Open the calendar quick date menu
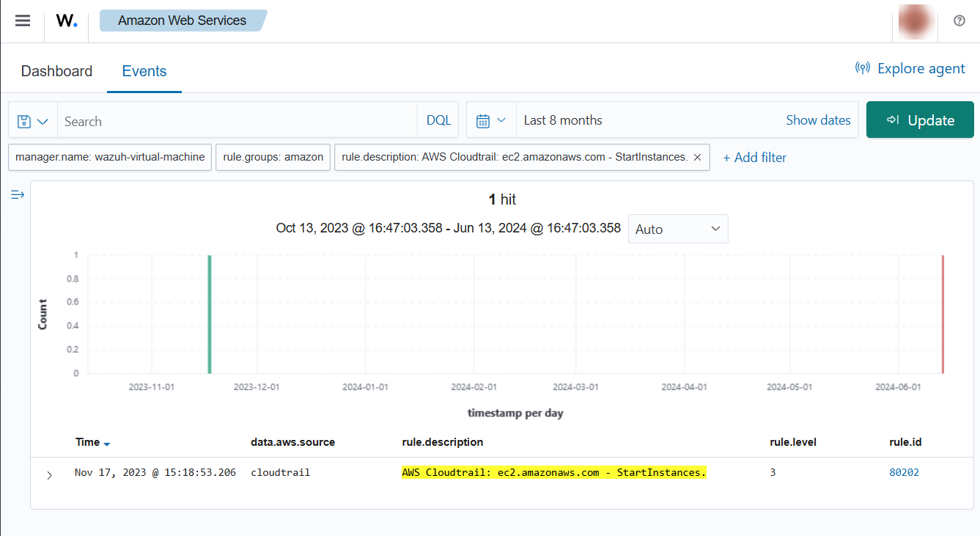 pos(491,120)
